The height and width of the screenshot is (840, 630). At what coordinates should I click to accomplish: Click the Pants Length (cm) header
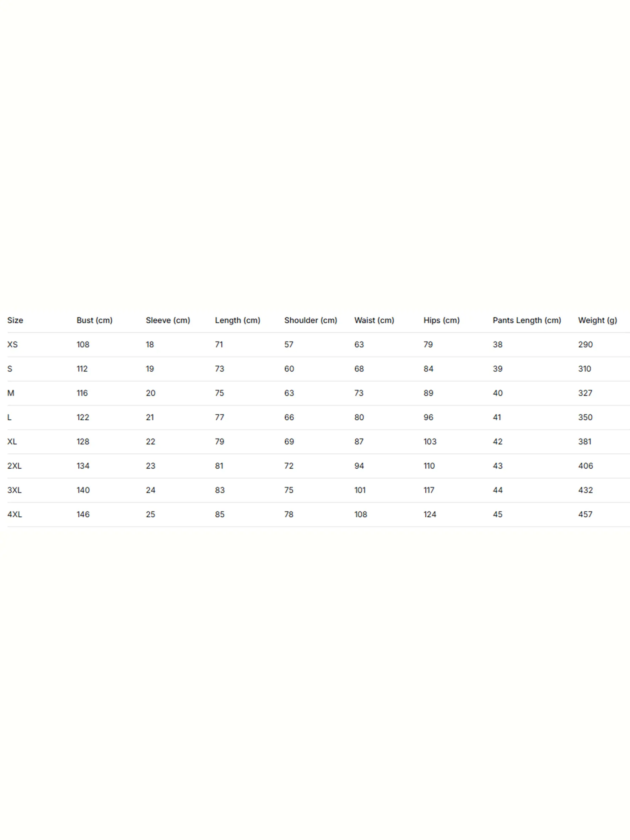click(526, 320)
